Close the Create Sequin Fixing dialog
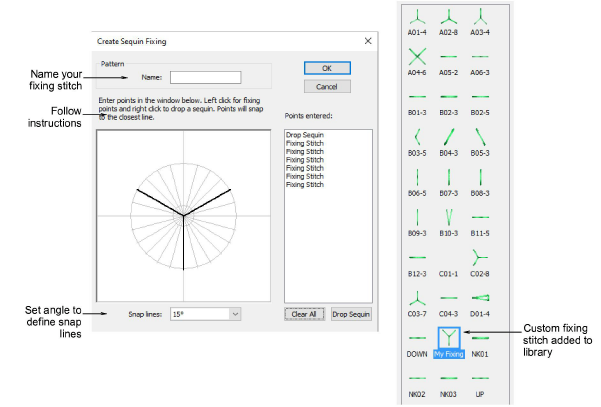Image resolution: width=601 pixels, height=407 pixels. point(367,41)
